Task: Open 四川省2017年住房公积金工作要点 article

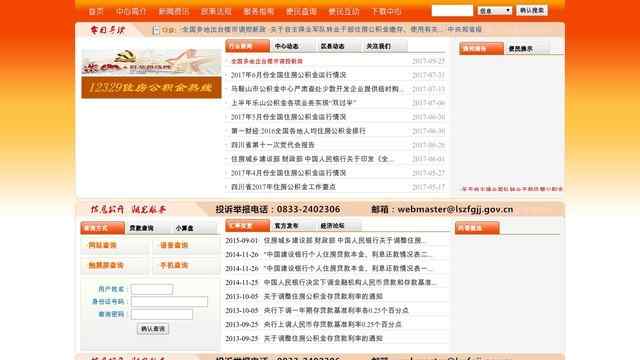Action: click(283, 187)
